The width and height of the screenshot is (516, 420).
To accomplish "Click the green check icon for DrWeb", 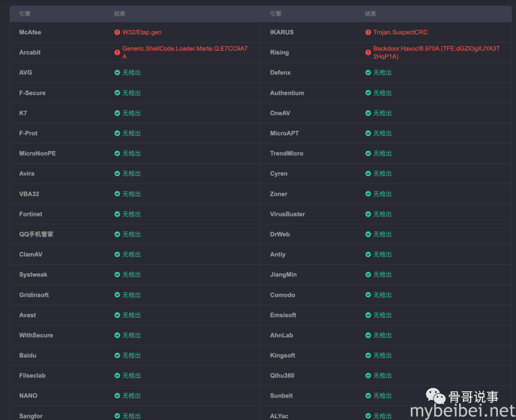I will (x=368, y=234).
